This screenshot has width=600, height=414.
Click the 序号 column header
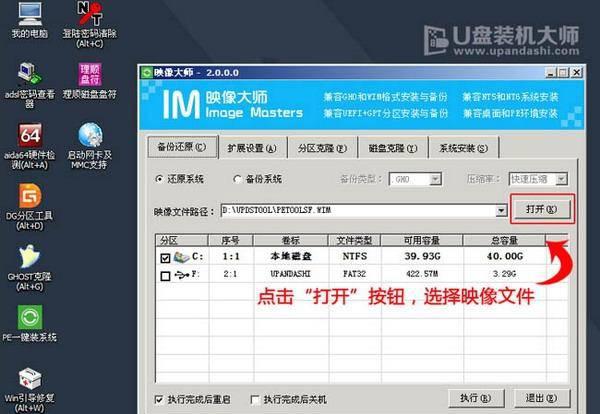(x=230, y=240)
